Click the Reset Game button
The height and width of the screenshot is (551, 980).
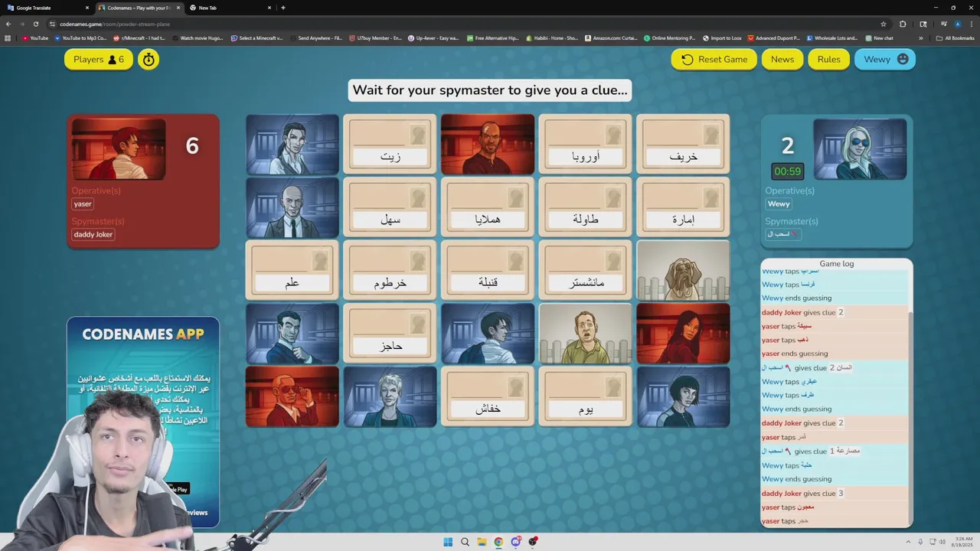714,59
